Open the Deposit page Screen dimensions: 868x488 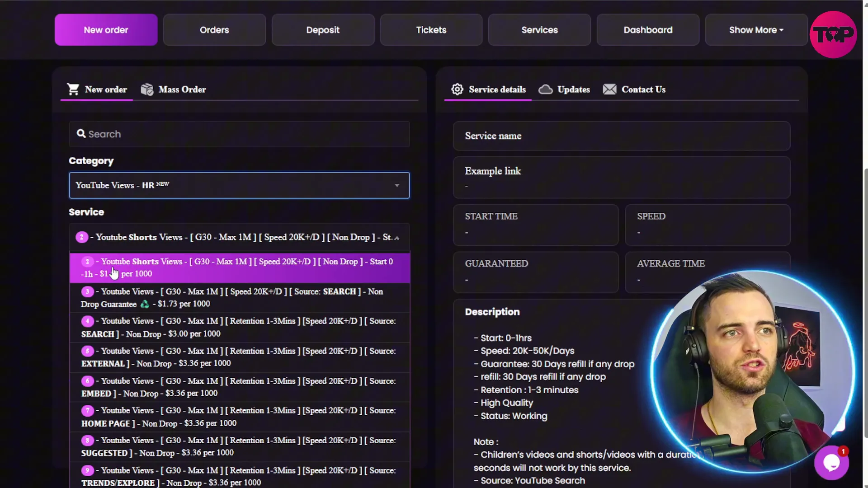(x=323, y=30)
